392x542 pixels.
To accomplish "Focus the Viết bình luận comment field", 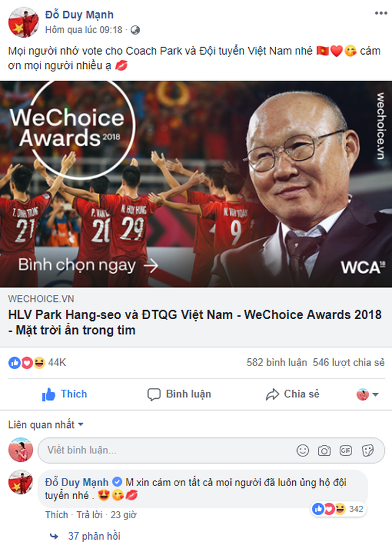I will point(211,450).
